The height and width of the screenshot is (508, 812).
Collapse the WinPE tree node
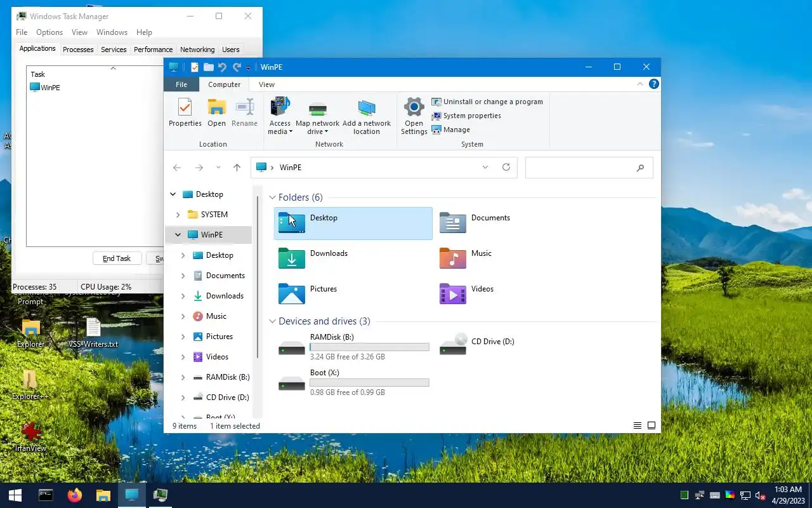click(x=178, y=235)
